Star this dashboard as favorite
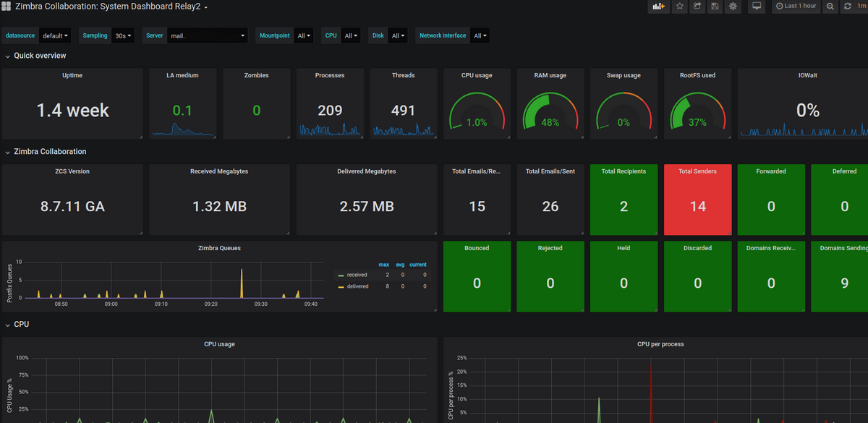The height and width of the screenshot is (423, 868). tap(679, 7)
